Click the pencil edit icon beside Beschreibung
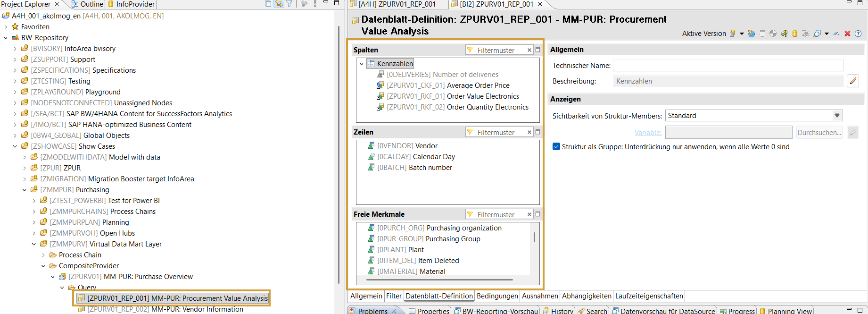The image size is (868, 314). [853, 81]
